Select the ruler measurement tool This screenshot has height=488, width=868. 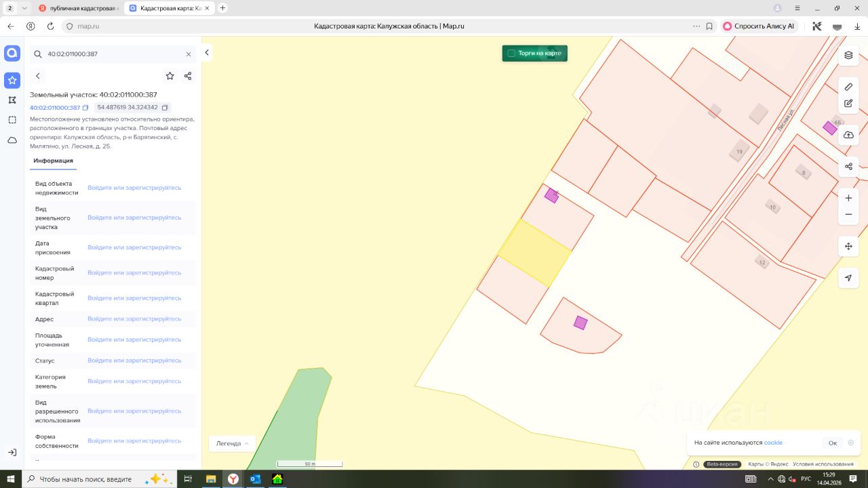[848, 87]
